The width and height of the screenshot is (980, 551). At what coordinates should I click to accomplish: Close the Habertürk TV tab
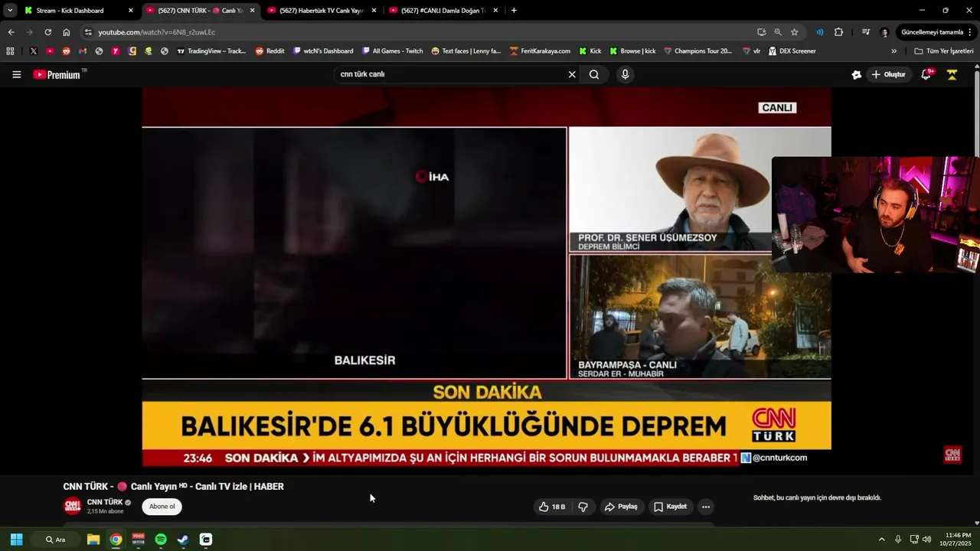[374, 11]
